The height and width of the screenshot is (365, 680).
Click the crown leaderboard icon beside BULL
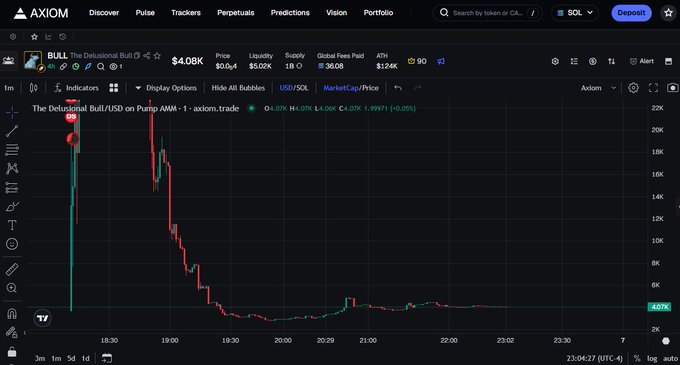(x=8, y=61)
